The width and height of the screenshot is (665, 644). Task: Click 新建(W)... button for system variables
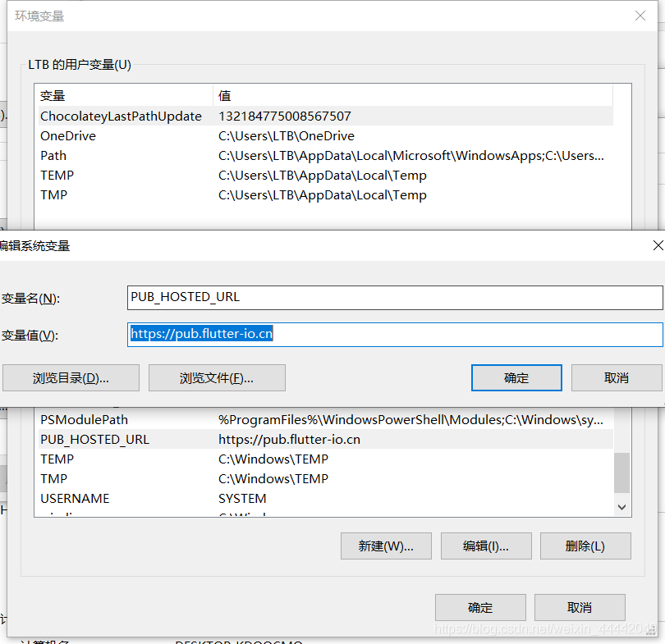tap(386, 546)
